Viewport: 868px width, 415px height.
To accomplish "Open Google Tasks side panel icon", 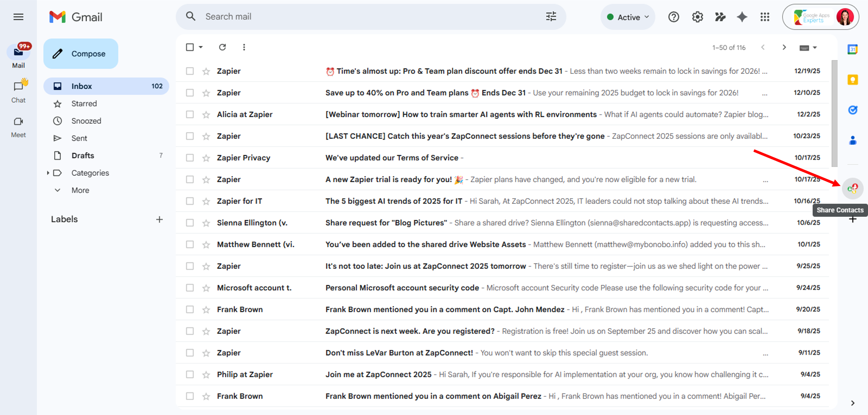I will click(x=852, y=110).
